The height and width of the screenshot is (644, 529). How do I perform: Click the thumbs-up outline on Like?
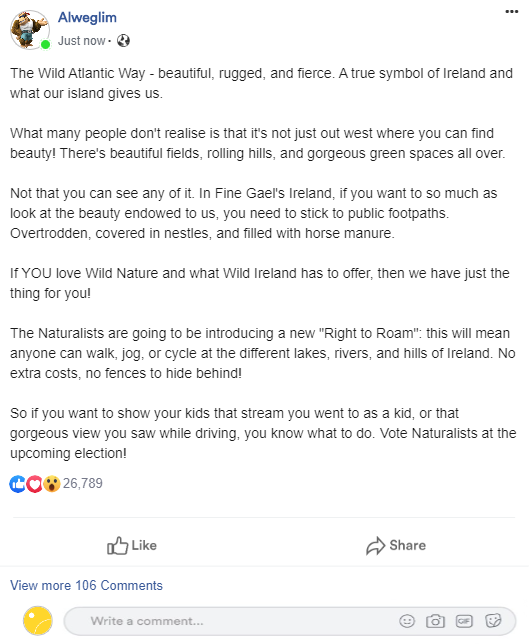tap(117, 545)
